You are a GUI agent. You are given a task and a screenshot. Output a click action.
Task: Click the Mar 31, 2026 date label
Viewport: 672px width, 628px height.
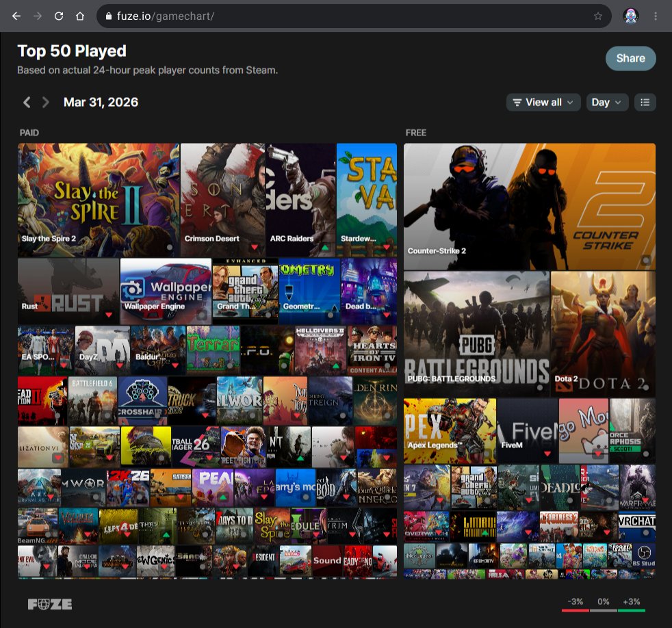101,103
